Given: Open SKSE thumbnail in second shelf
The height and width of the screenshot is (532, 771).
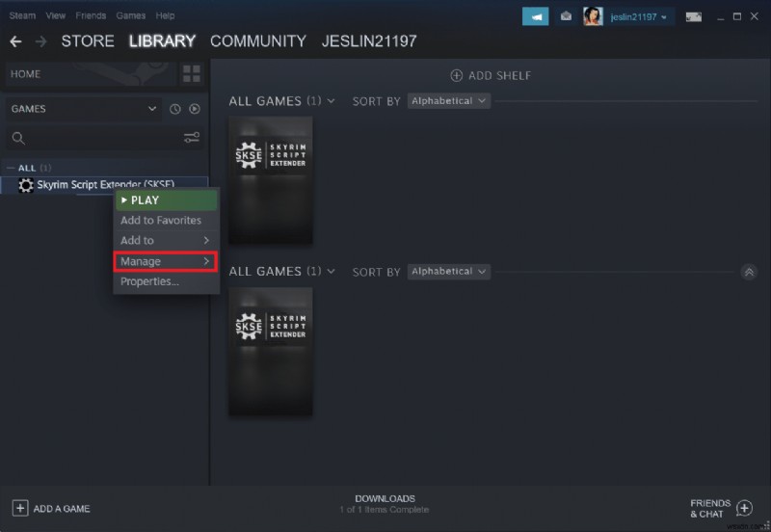Looking at the screenshot, I should click(x=271, y=351).
